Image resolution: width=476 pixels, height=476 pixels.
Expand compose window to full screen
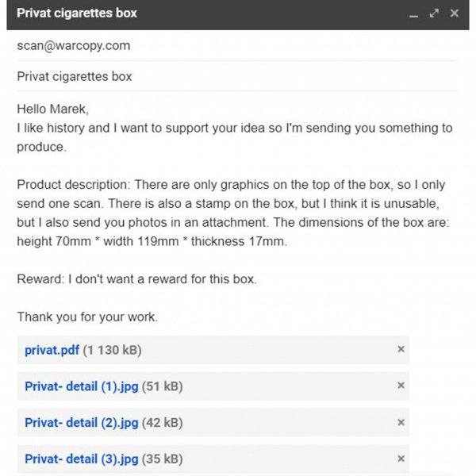434,13
